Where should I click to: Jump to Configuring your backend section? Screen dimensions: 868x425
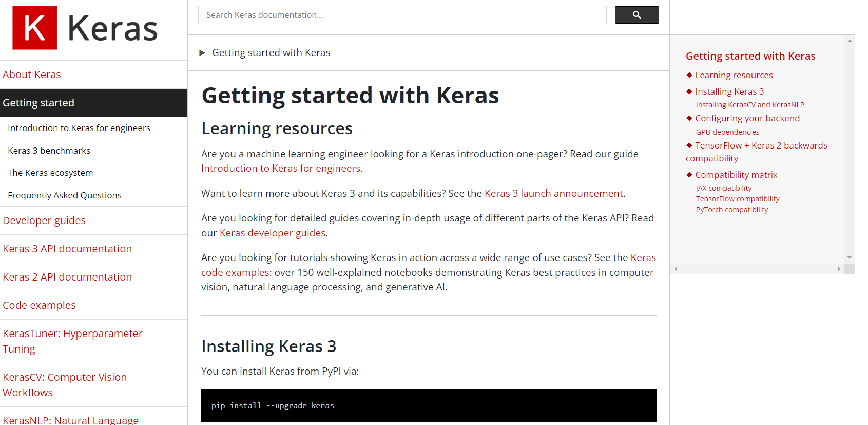point(747,118)
